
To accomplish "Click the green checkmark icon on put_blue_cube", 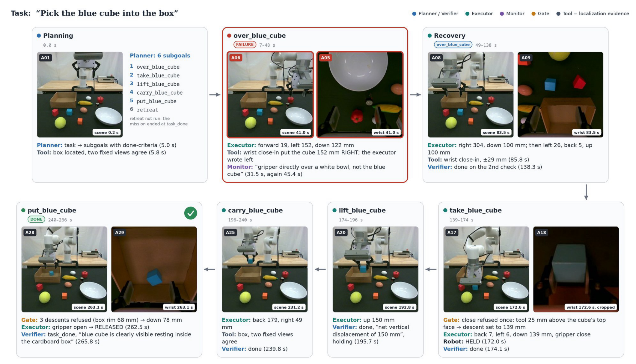I will (x=191, y=213).
